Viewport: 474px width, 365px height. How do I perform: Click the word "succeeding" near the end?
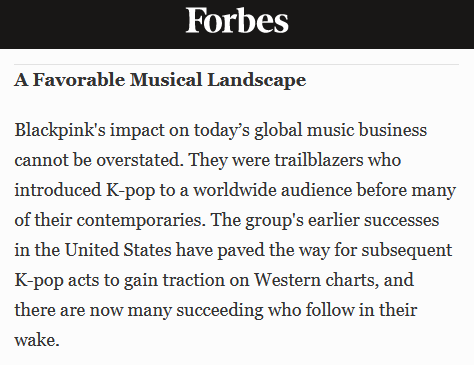(x=220, y=310)
